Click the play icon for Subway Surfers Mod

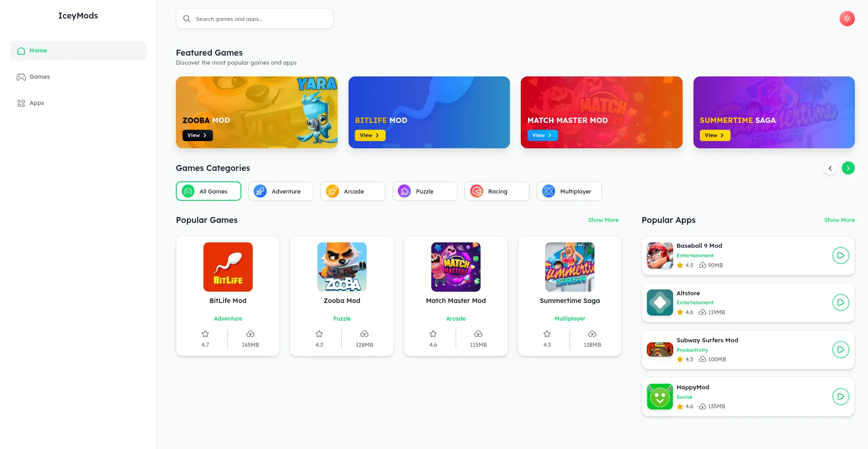pos(840,350)
